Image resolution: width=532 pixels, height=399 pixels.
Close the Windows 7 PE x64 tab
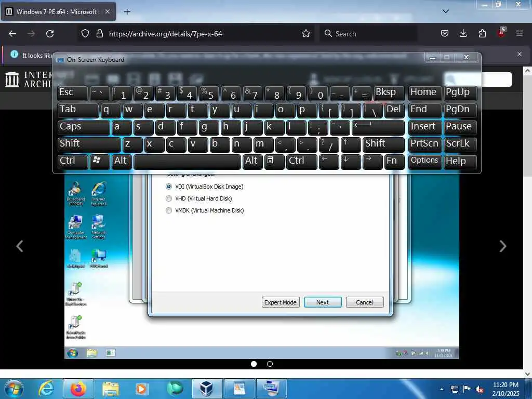tap(107, 11)
